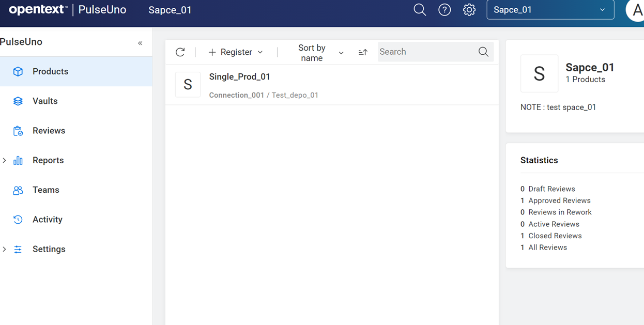The width and height of the screenshot is (644, 325).
Task: Open the Single_Prod_01 product
Action: (x=239, y=77)
